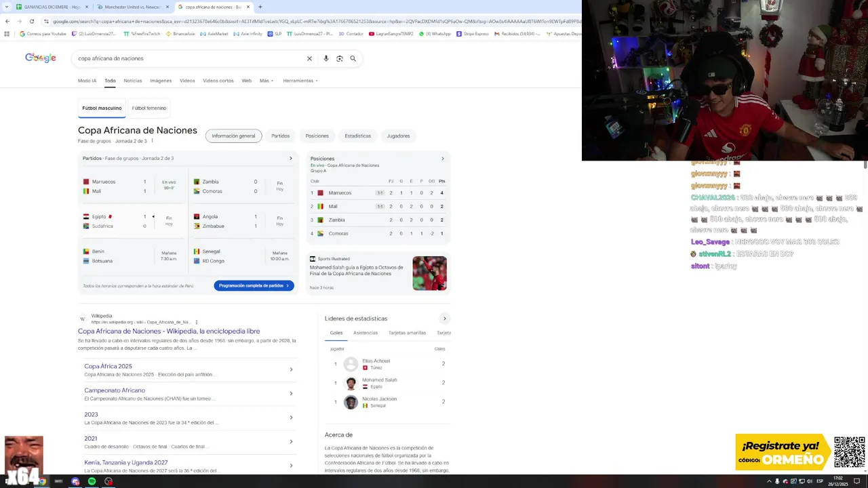Select the Fútbol masculino toggle
This screenshot has height=488, width=868.
tap(102, 108)
